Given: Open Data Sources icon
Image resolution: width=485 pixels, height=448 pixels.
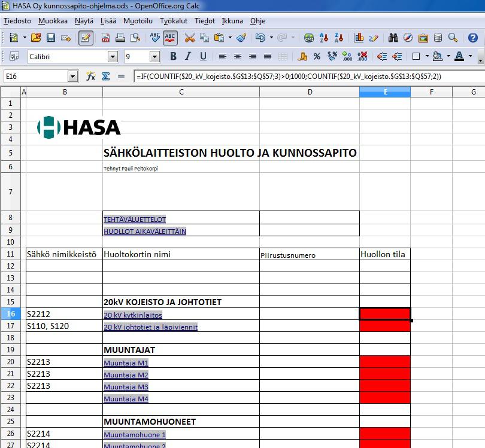Looking at the screenshot, I should (x=438, y=38).
